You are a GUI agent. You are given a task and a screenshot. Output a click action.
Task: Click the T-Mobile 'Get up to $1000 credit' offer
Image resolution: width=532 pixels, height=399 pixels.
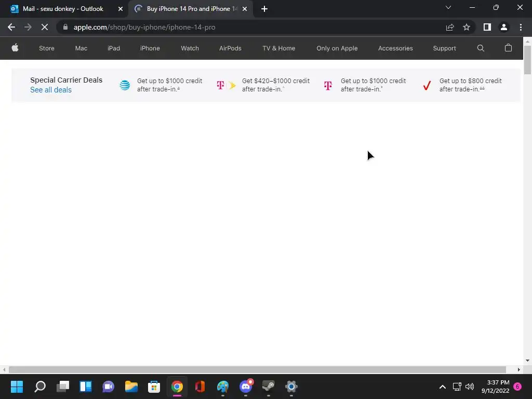click(x=373, y=85)
